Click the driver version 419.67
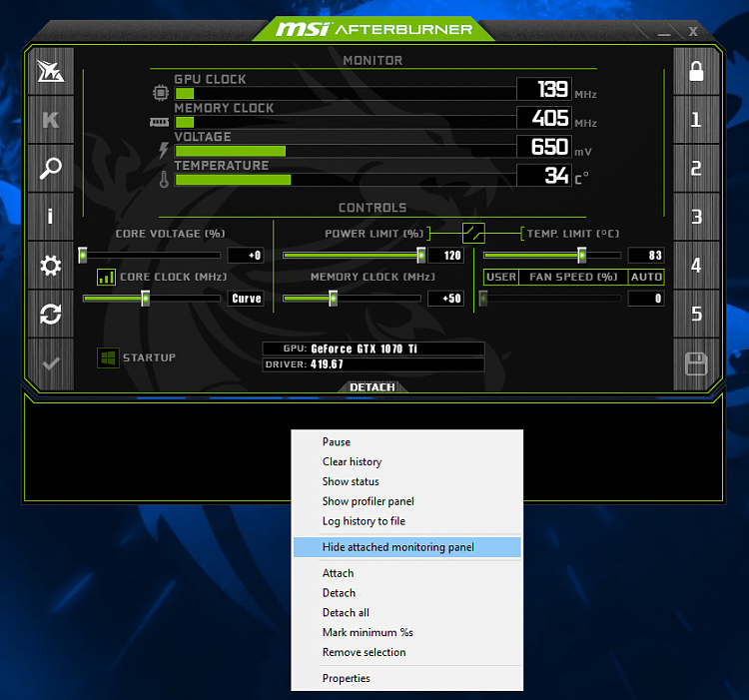This screenshot has width=749, height=700. 327,364
